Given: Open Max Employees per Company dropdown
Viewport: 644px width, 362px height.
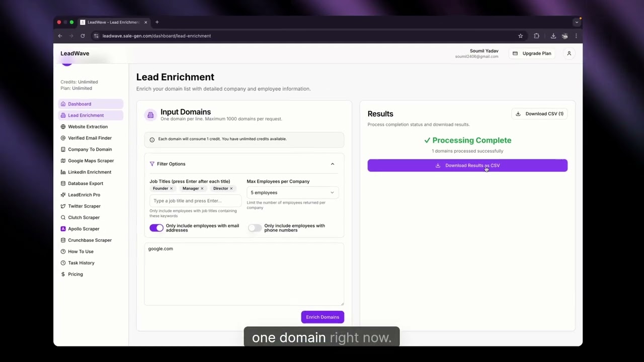Looking at the screenshot, I should [x=292, y=193].
